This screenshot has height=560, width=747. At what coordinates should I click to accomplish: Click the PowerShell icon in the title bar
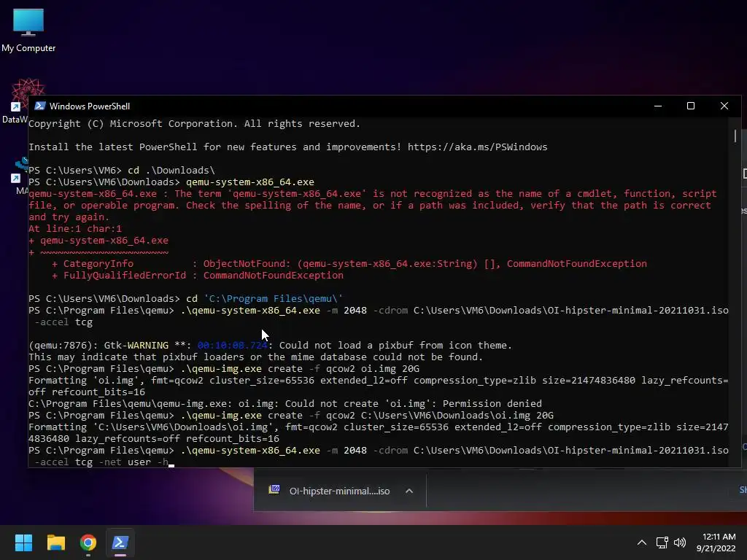(x=40, y=106)
